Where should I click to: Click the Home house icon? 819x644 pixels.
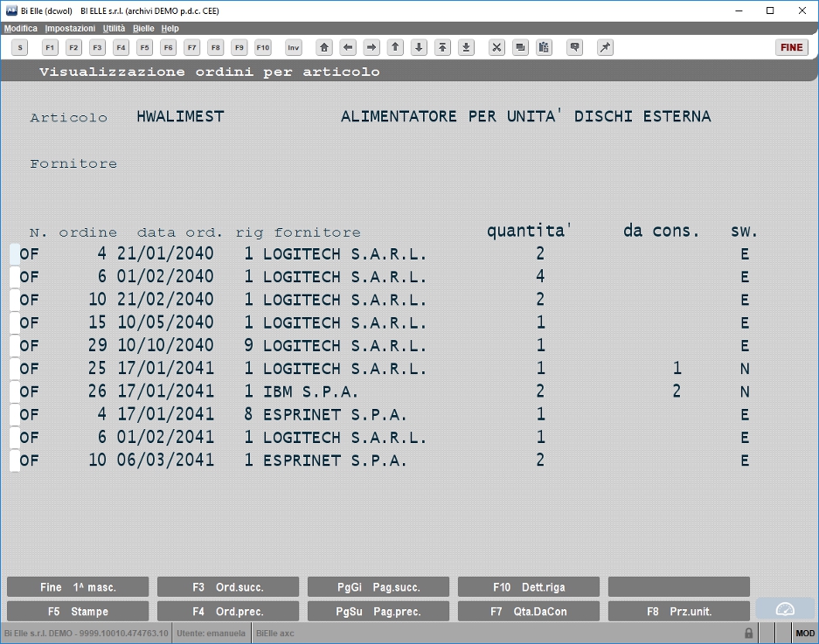(324, 47)
